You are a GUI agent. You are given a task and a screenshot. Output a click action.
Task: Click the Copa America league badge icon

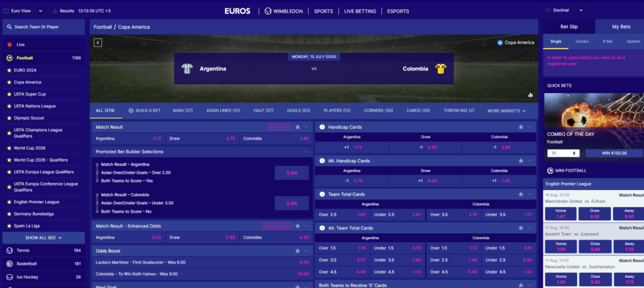(500, 42)
